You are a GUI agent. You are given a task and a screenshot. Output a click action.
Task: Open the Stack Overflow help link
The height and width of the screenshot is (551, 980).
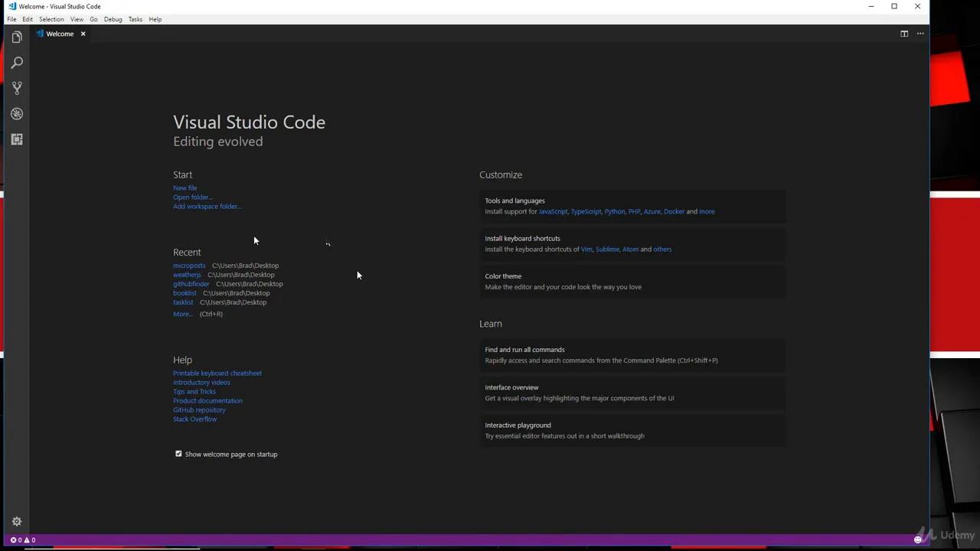194,419
